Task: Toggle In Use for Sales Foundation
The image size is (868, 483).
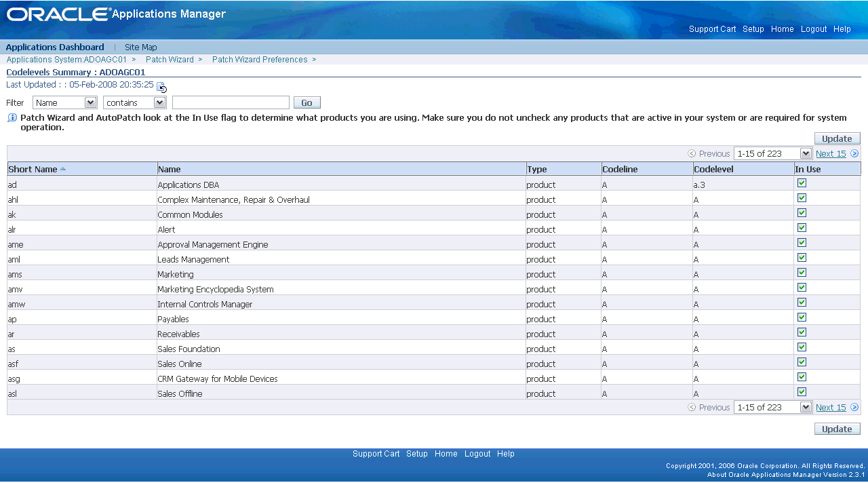Action: coord(802,347)
